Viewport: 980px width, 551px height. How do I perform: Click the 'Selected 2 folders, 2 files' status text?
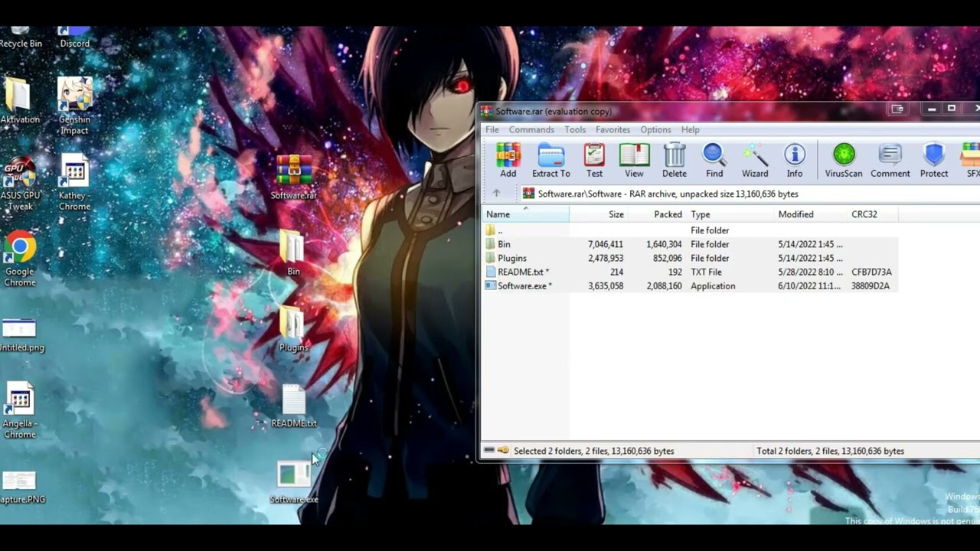(593, 451)
